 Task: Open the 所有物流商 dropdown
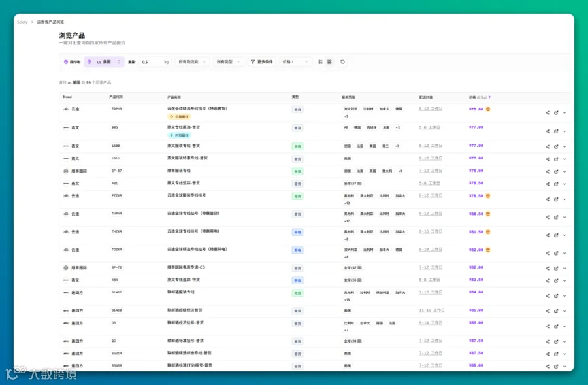[x=192, y=62]
